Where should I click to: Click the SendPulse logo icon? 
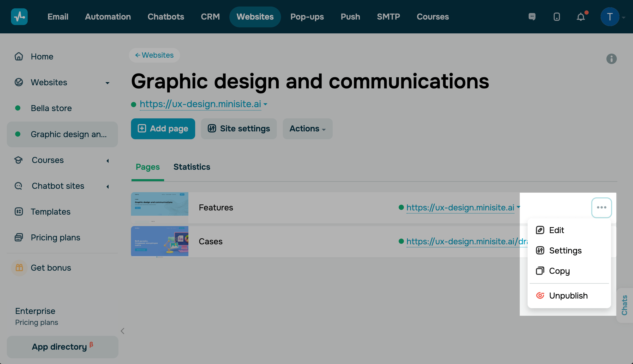tap(19, 17)
